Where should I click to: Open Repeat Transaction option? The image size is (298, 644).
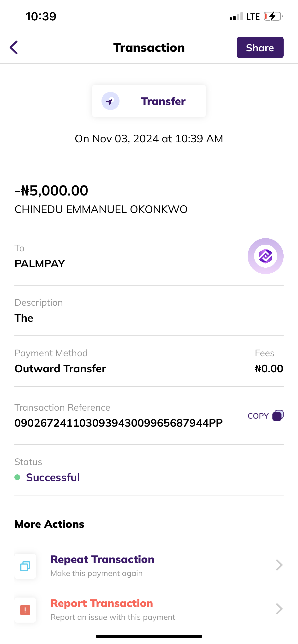pos(102,559)
